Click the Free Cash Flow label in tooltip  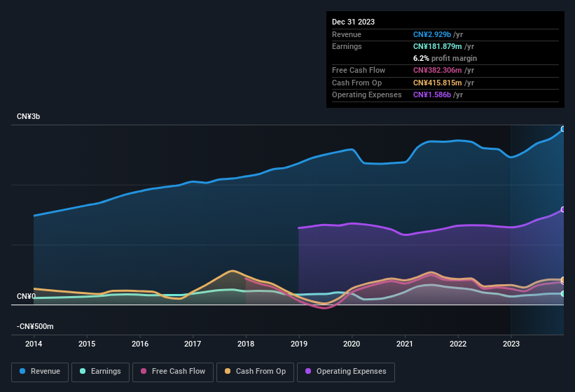(359, 70)
